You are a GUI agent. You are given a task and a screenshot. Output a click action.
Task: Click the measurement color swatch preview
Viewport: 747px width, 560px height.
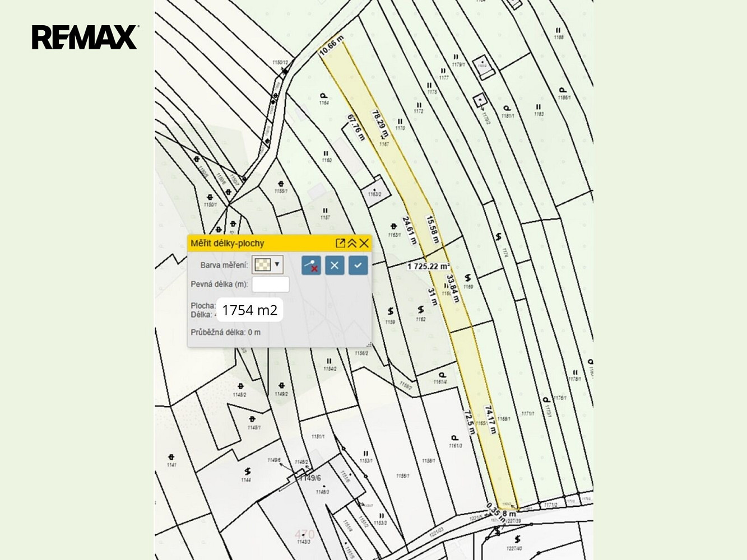[262, 264]
